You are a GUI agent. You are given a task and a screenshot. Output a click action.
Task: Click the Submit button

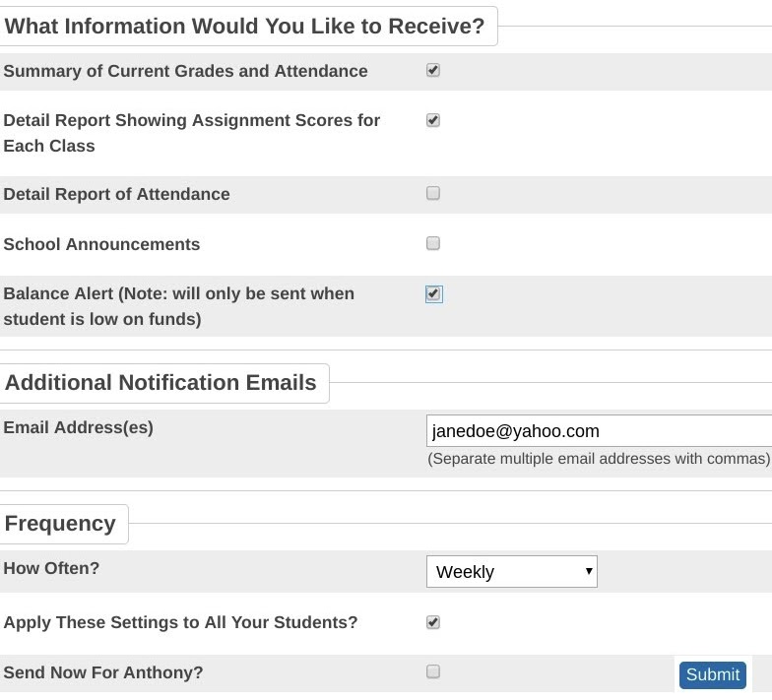pos(713,674)
